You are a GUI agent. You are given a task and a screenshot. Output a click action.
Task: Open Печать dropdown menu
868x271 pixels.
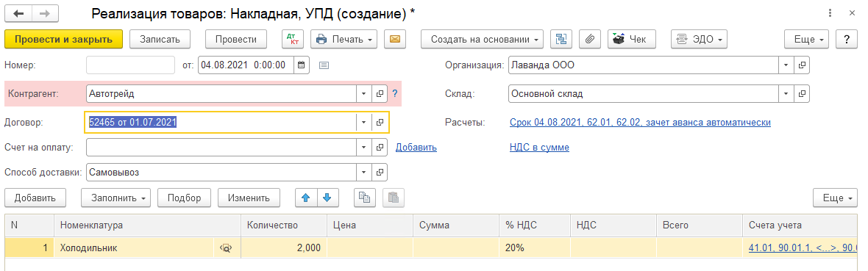pos(344,39)
